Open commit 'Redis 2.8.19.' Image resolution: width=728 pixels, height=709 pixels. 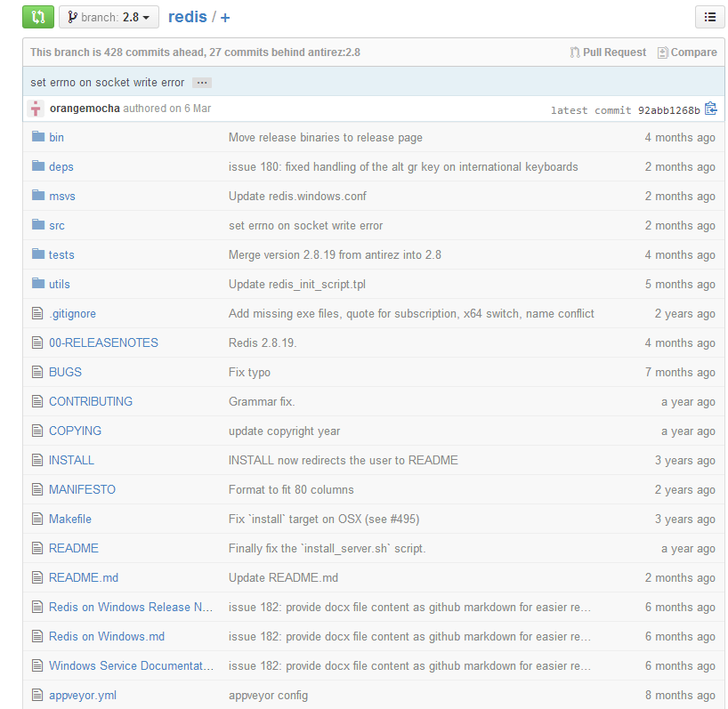pyautogui.click(x=263, y=342)
